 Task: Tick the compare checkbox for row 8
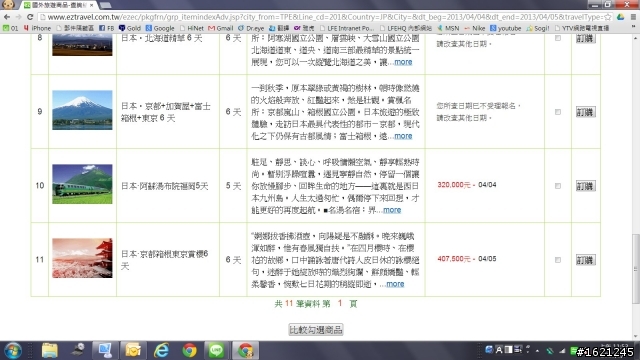tap(558, 38)
